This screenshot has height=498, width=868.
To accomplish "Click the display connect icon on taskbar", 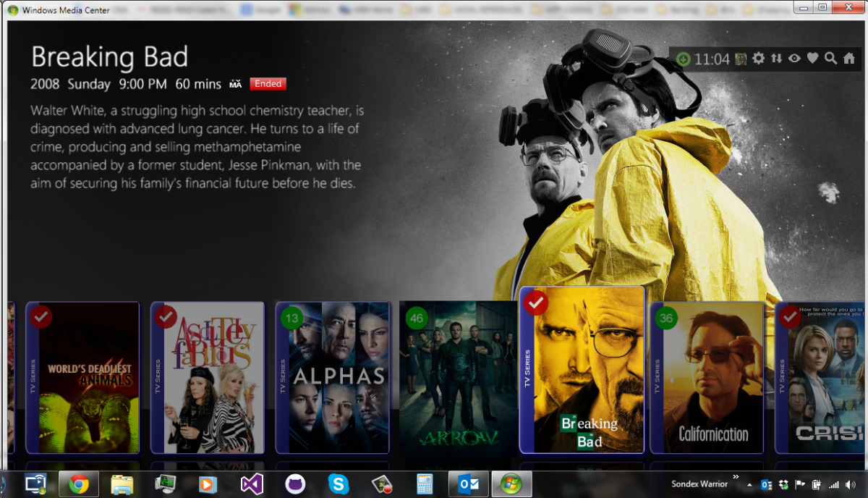I will [36, 484].
